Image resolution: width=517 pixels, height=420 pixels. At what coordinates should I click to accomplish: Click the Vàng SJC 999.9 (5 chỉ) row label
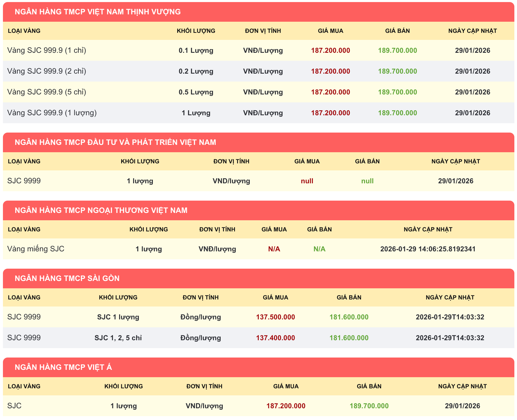click(x=47, y=92)
